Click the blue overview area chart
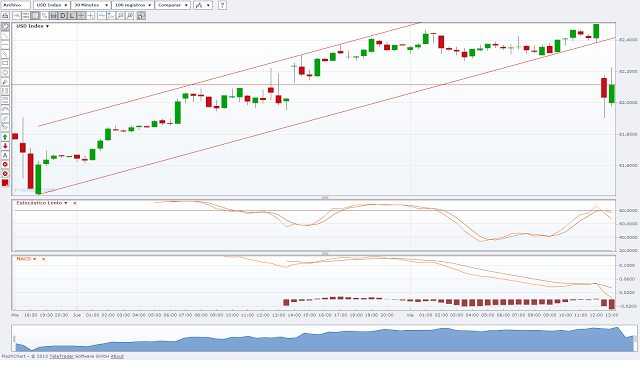The image size is (640, 384). pos(324,341)
